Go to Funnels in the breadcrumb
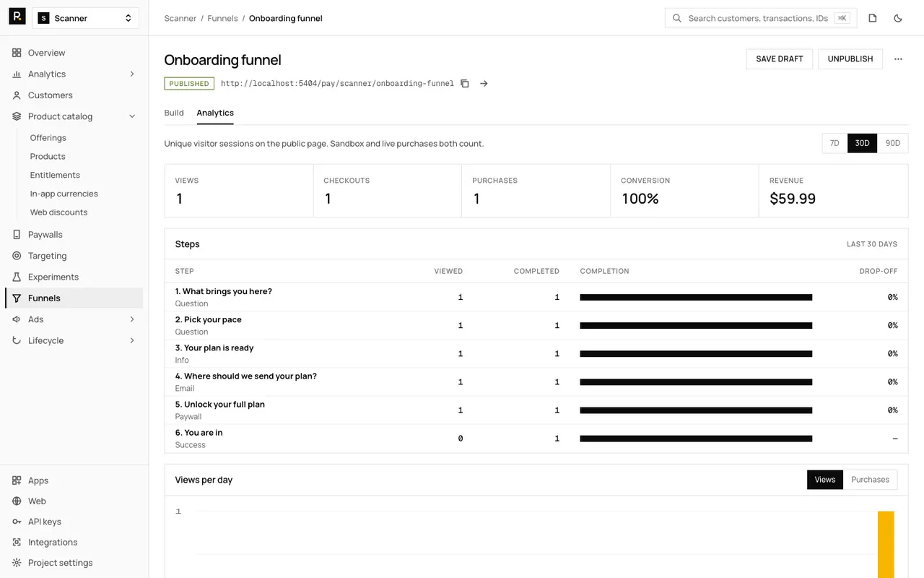 222,18
